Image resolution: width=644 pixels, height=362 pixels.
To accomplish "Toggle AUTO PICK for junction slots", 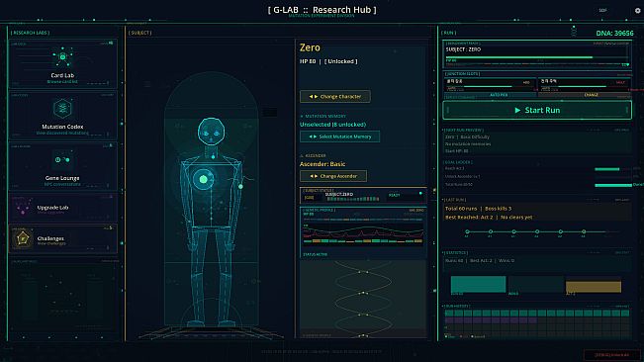I will [499, 95].
